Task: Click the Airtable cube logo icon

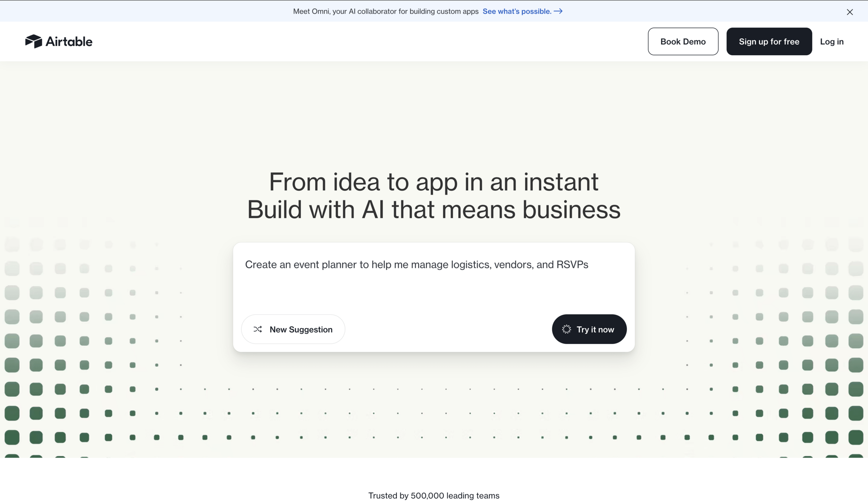Action: [33, 41]
